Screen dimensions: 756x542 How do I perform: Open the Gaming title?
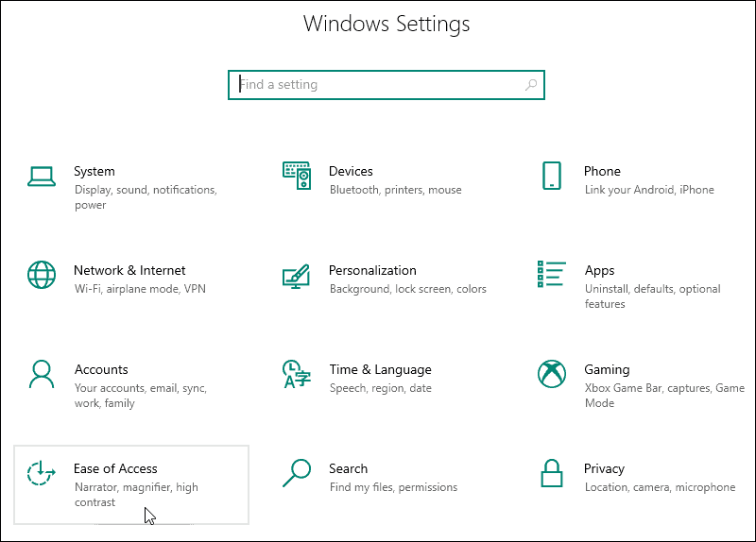click(607, 369)
